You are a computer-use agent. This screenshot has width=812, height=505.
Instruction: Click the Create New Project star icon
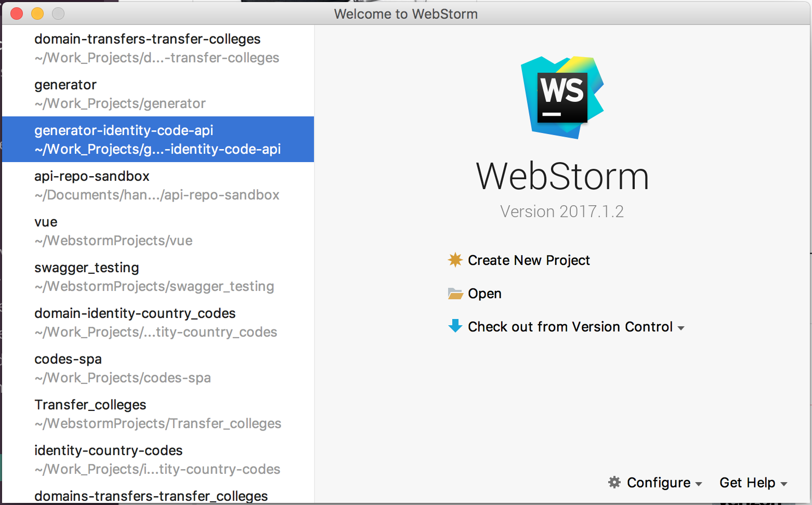(x=455, y=260)
